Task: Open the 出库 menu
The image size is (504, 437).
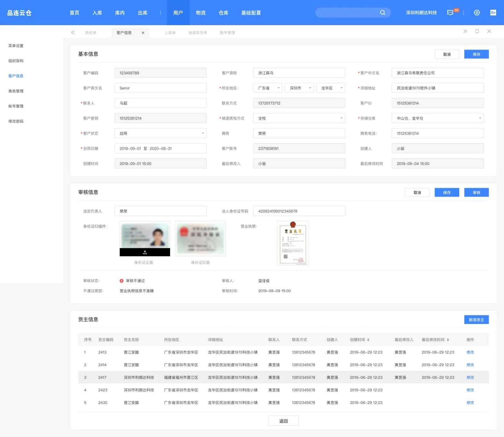Action: pos(143,13)
